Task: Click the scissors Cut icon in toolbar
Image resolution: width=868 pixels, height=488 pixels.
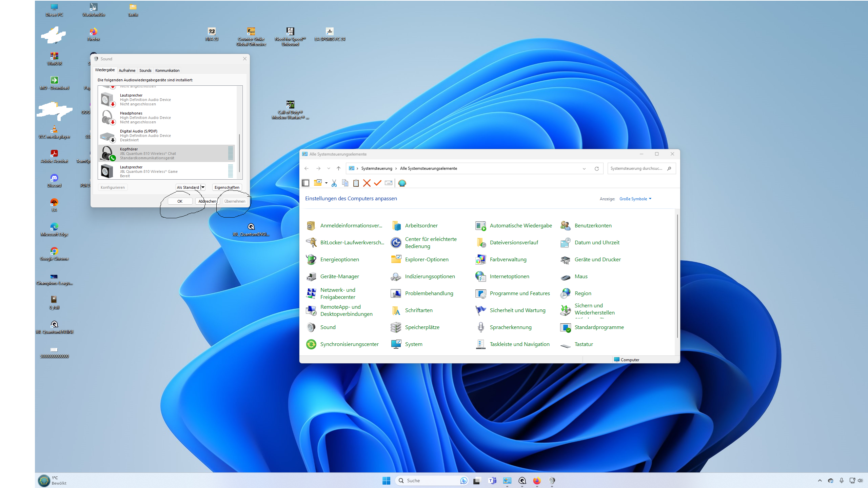Action: (x=334, y=183)
